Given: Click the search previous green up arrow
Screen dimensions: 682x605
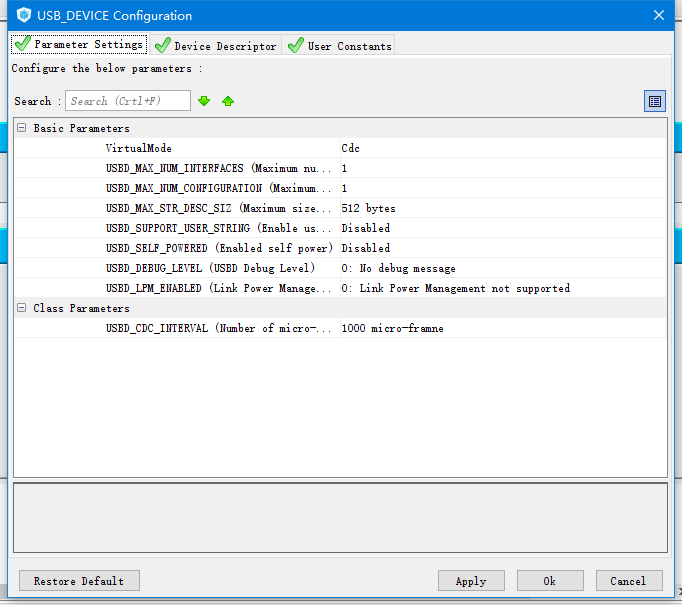Looking at the screenshot, I should point(228,101).
